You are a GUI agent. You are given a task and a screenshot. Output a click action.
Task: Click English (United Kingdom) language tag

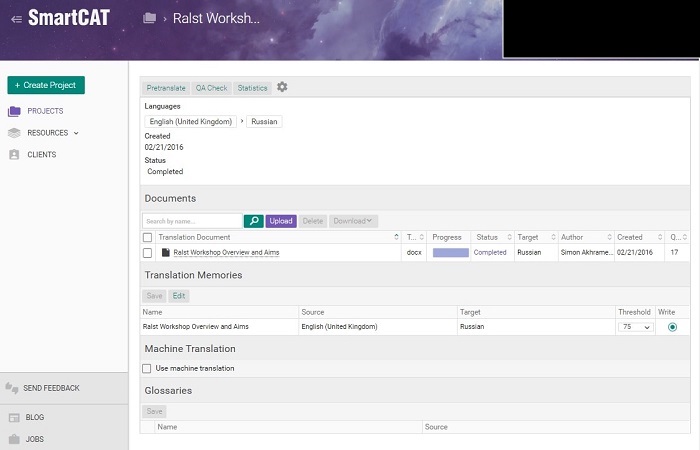(x=191, y=121)
